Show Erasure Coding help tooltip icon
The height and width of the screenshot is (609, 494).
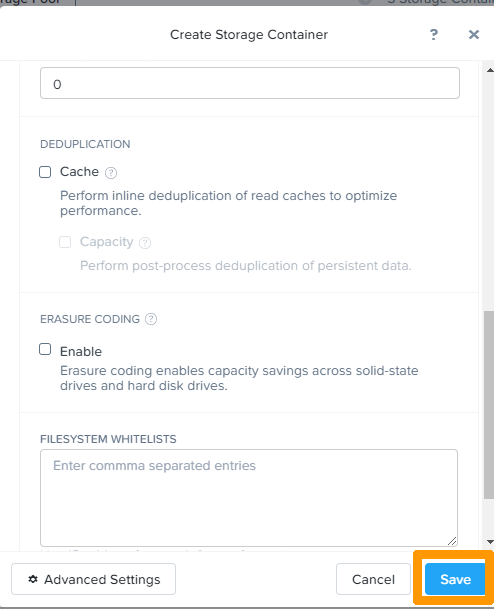(151, 319)
